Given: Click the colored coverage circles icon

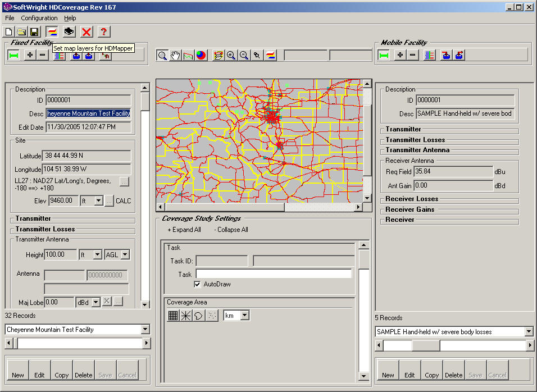Looking at the screenshot, I should point(201,56).
